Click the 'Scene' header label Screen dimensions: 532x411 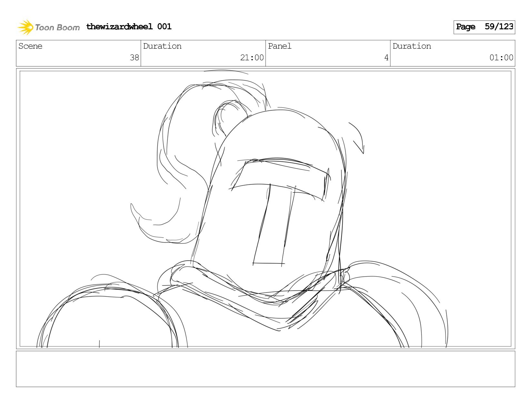tap(30, 46)
